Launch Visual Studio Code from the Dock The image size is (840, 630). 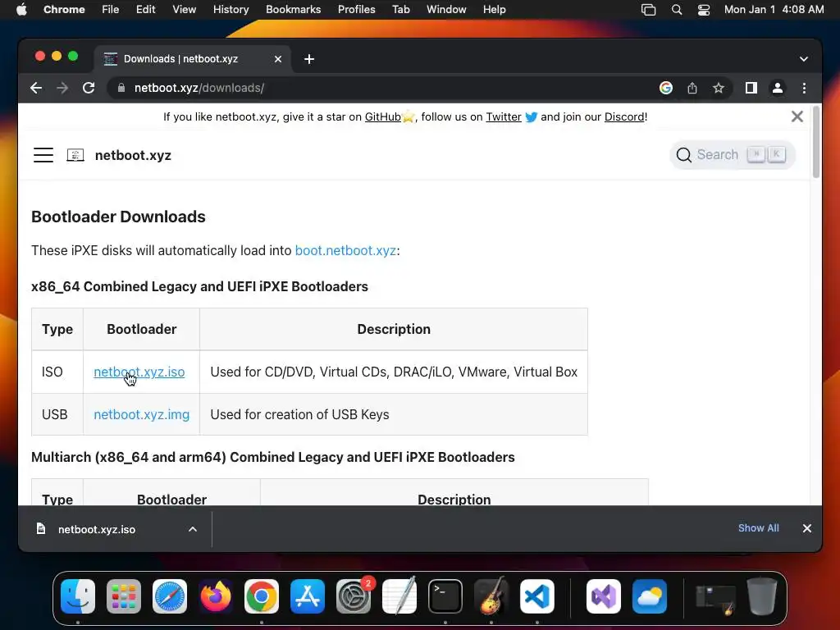tap(536, 596)
